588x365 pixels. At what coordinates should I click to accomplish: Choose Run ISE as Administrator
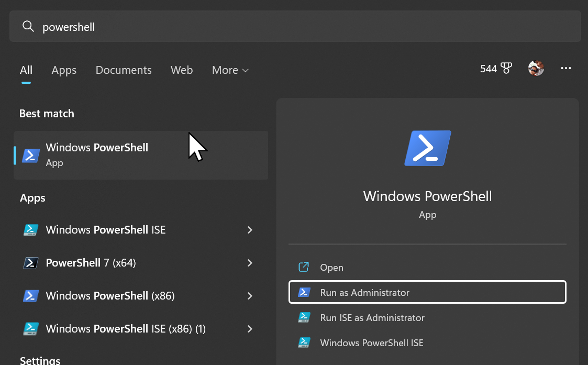(x=427, y=317)
